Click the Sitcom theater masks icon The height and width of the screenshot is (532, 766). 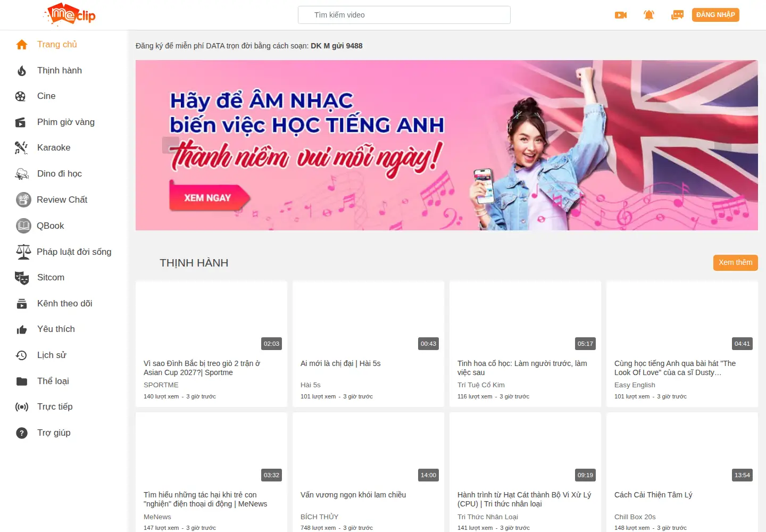point(22,278)
